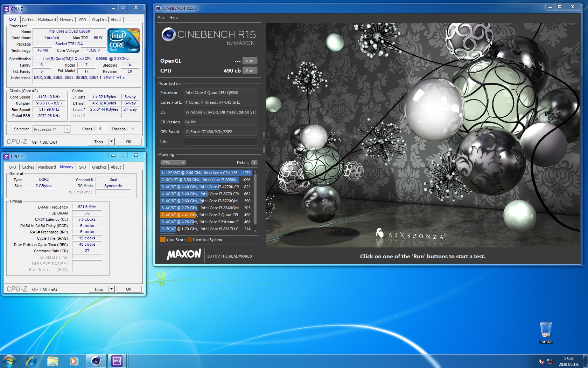Click network status tray icon

pyautogui.click(x=550, y=361)
